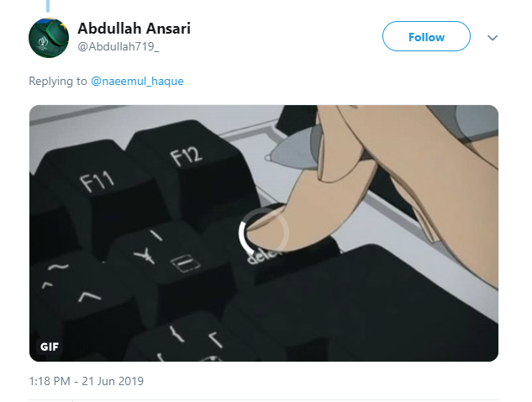Click the Follow button
532x402 pixels.
point(426,36)
